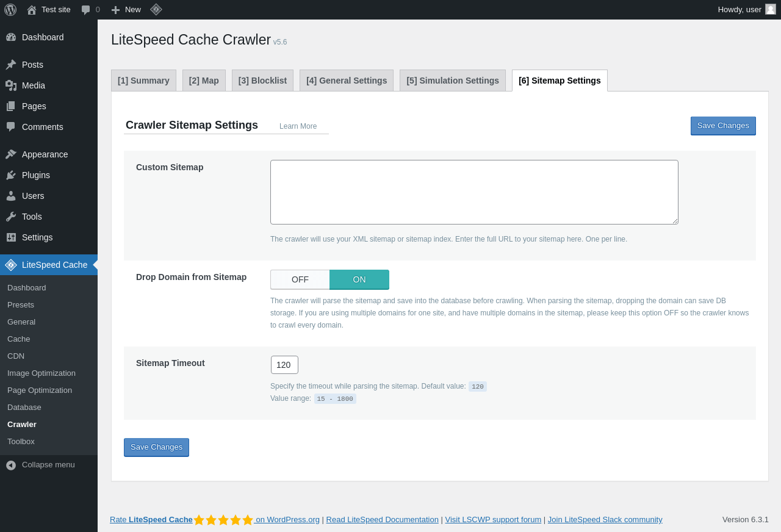Open the [4] General Settings tab
Screen dimensions: 781x532
click(347, 81)
